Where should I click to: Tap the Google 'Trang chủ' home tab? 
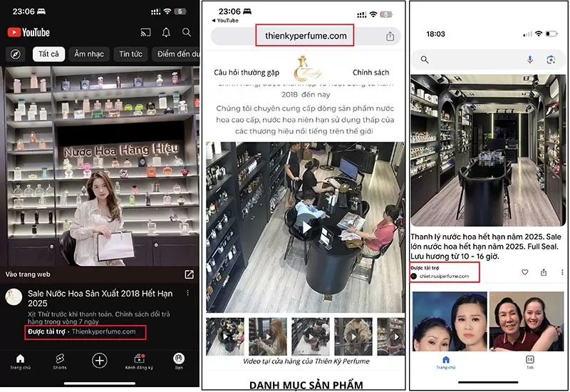[446, 363]
